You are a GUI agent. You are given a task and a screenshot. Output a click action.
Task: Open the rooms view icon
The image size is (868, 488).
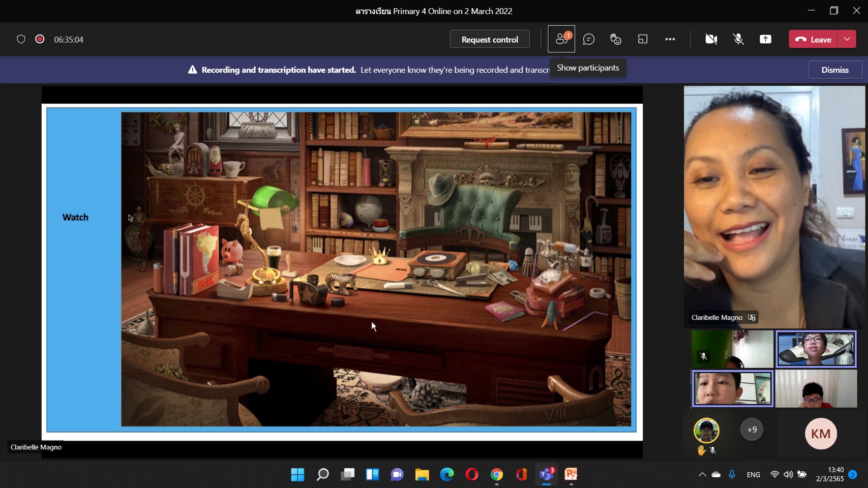(x=643, y=39)
